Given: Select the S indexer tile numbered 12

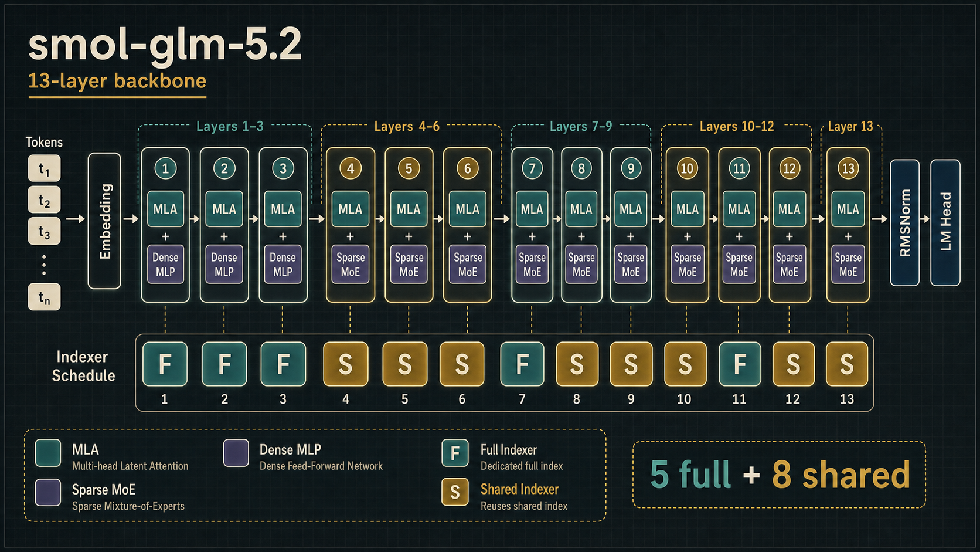Looking at the screenshot, I should (x=794, y=364).
